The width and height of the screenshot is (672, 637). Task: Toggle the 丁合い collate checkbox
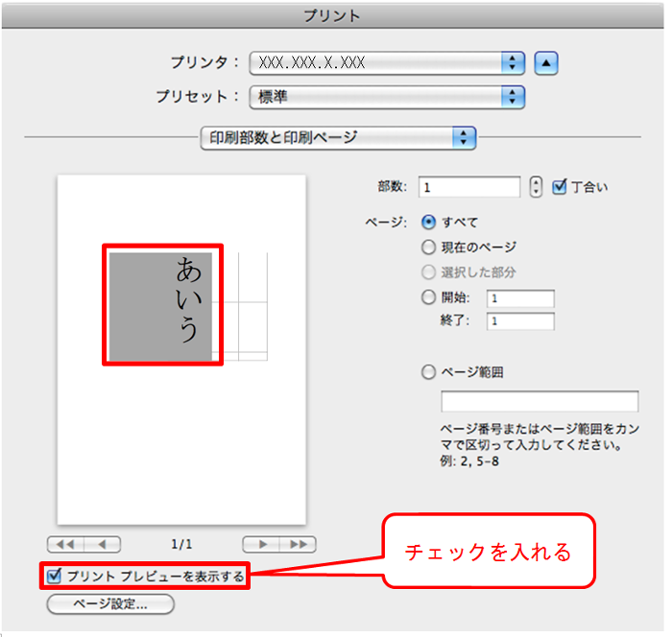coord(561,187)
